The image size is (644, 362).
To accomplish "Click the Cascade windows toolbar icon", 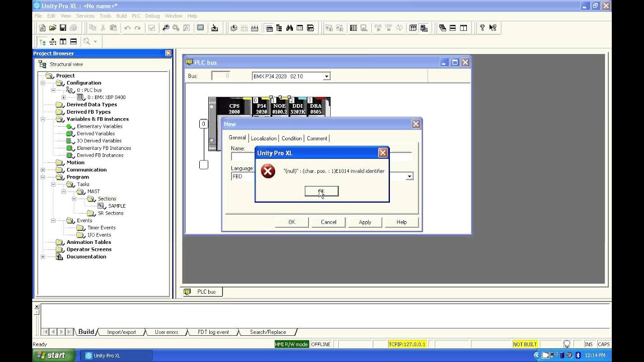I will coord(442,28).
